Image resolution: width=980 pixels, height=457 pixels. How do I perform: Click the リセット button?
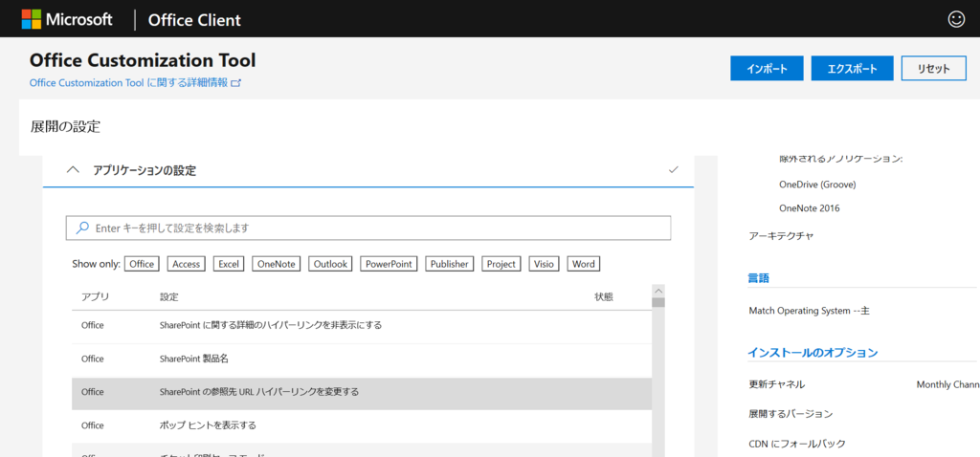[x=933, y=69]
